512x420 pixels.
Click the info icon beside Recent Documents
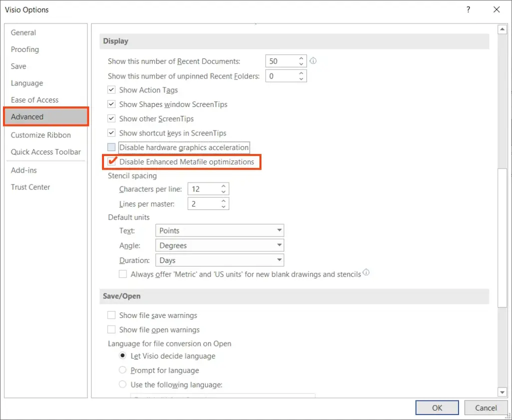[x=313, y=61]
